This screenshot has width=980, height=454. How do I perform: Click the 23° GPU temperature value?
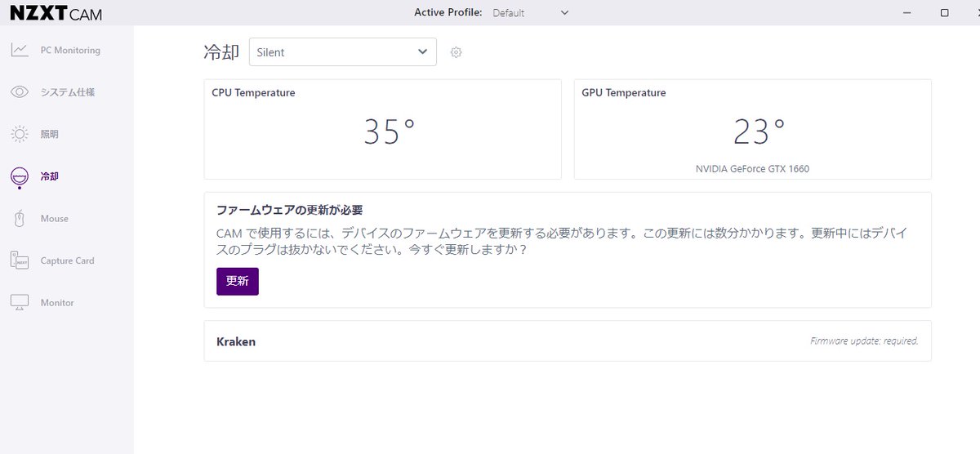coord(759,131)
